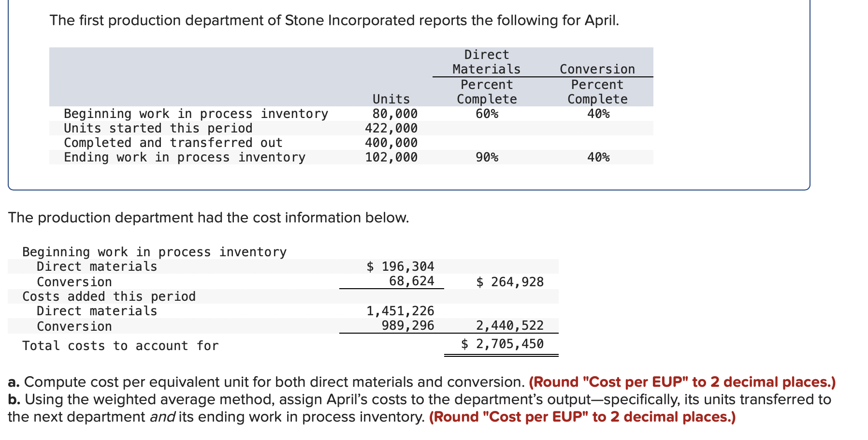868x440 pixels.
Task: Click the 60% direct materials percent
Action: coord(487,114)
